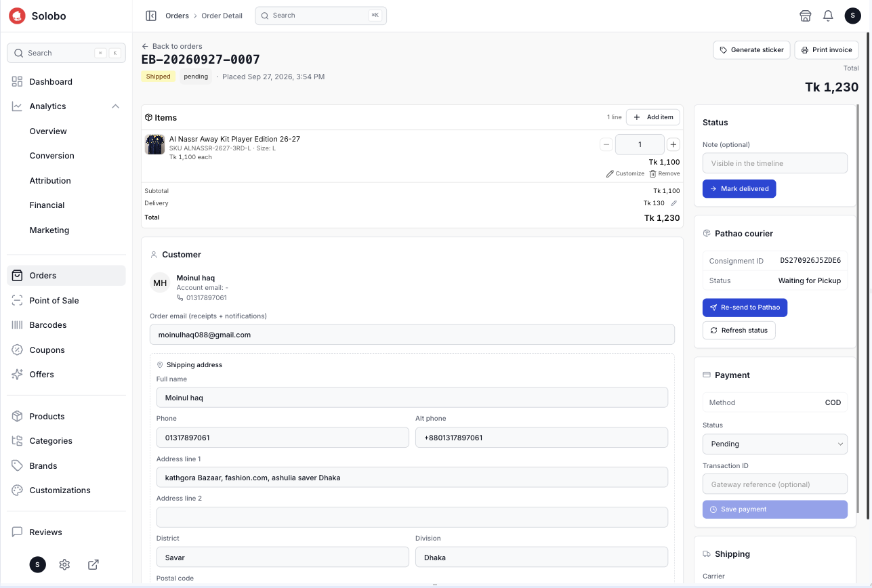Go to Financial analytics
Viewport: 872px width, 588px height.
click(x=47, y=205)
